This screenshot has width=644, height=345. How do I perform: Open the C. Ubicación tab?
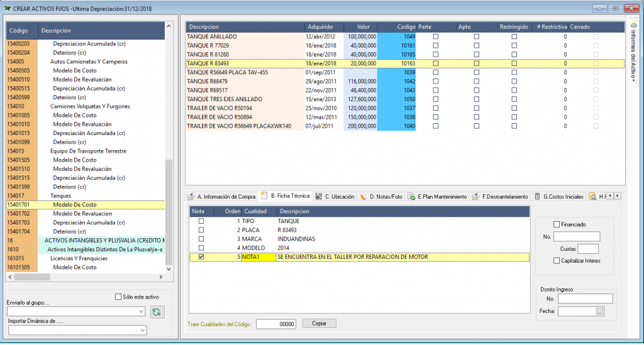[x=336, y=197]
